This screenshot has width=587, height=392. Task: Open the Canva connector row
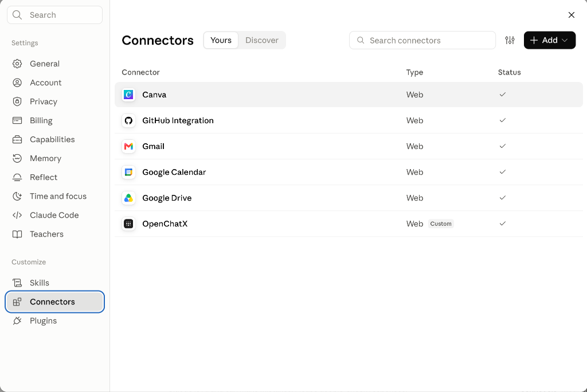[x=349, y=95]
